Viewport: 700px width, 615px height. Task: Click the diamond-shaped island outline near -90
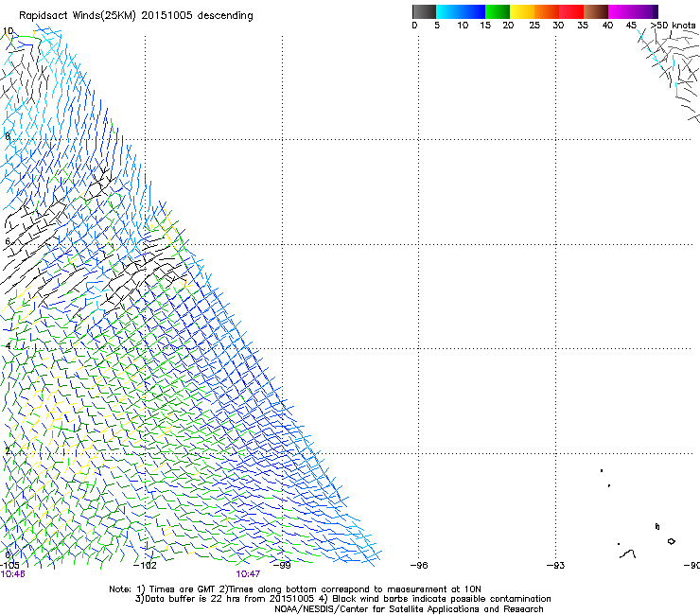[x=671, y=541]
